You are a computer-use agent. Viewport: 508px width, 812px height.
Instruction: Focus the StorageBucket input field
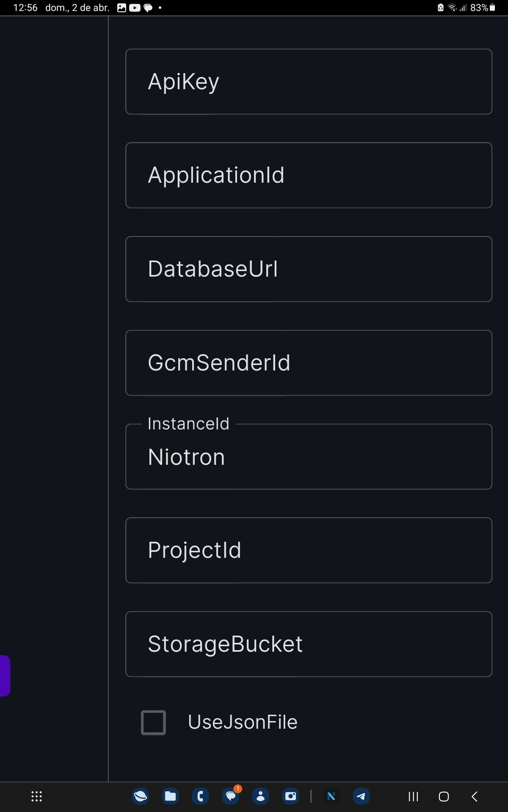309,644
